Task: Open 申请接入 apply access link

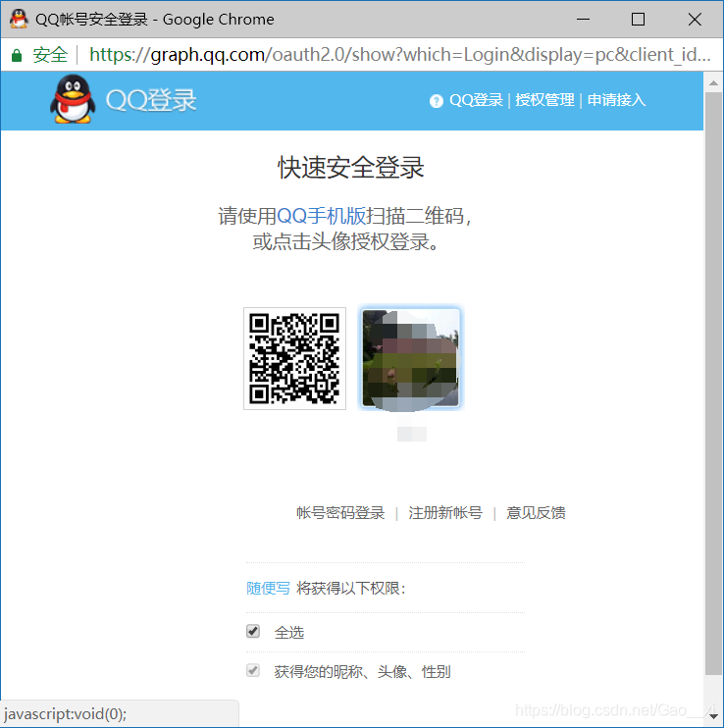Action: [616, 100]
